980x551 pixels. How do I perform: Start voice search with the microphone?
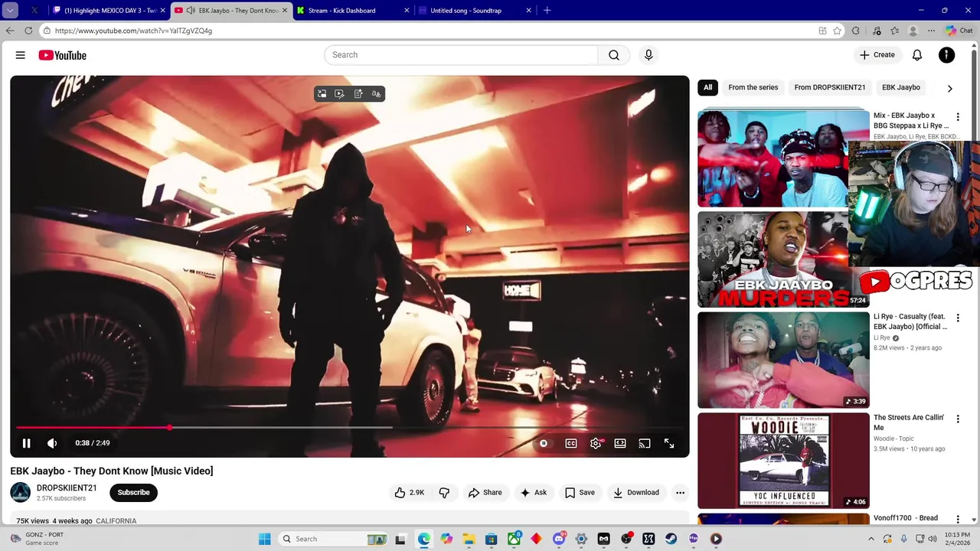[x=648, y=55]
